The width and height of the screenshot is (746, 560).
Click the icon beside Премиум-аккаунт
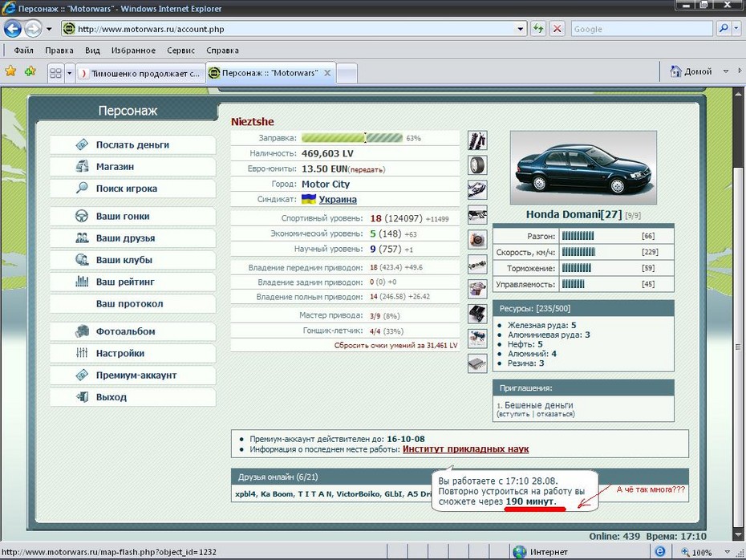coord(82,375)
